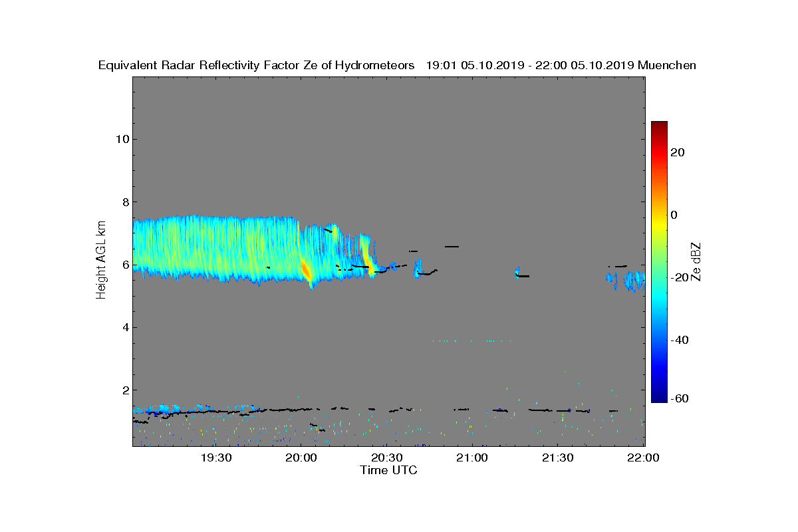Click the 20:30 time tick label
The image size is (798, 532).
[x=387, y=458]
